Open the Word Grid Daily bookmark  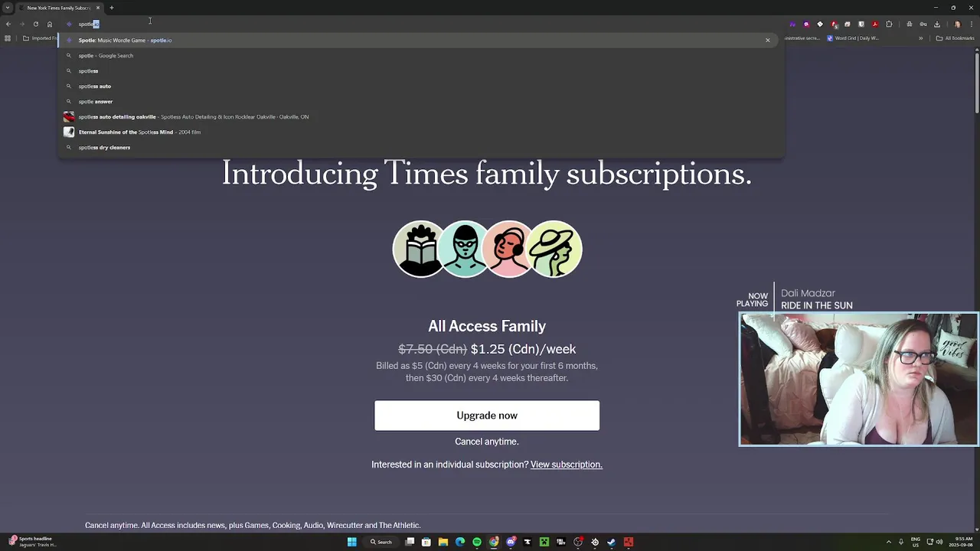click(x=853, y=38)
